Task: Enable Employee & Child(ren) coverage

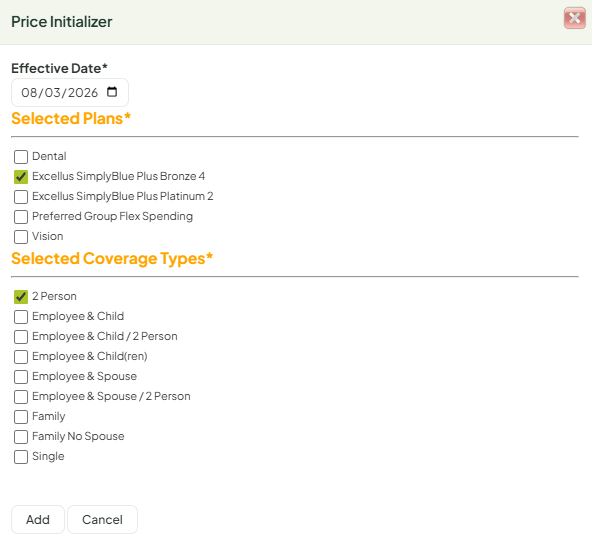Action: (21, 357)
